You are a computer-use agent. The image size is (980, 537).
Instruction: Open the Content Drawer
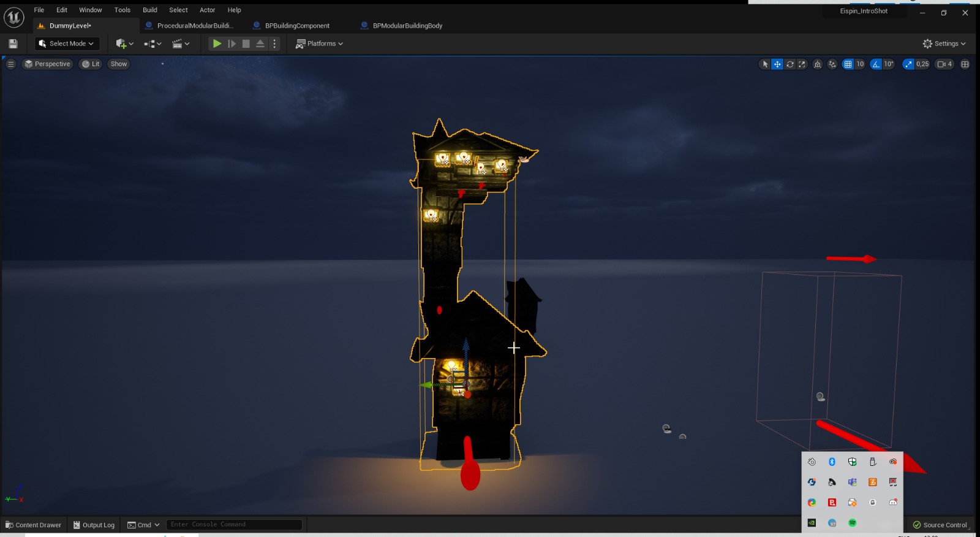(34, 525)
